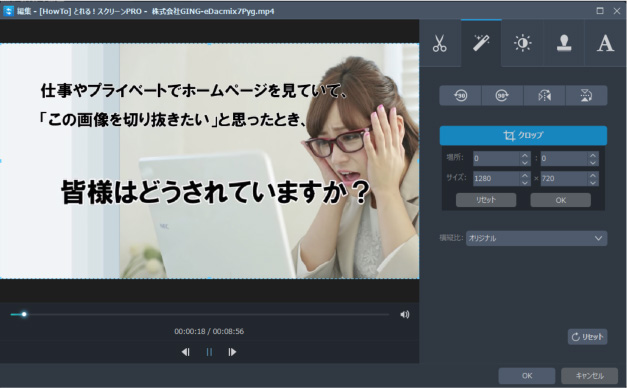Pause the video playback
This screenshot has height=388, width=627.
[x=209, y=352]
